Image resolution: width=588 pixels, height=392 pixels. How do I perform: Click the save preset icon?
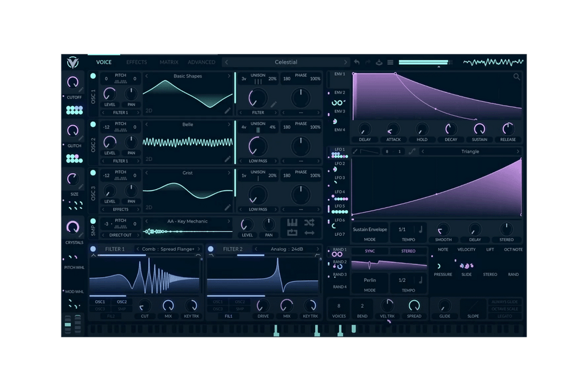(x=380, y=61)
